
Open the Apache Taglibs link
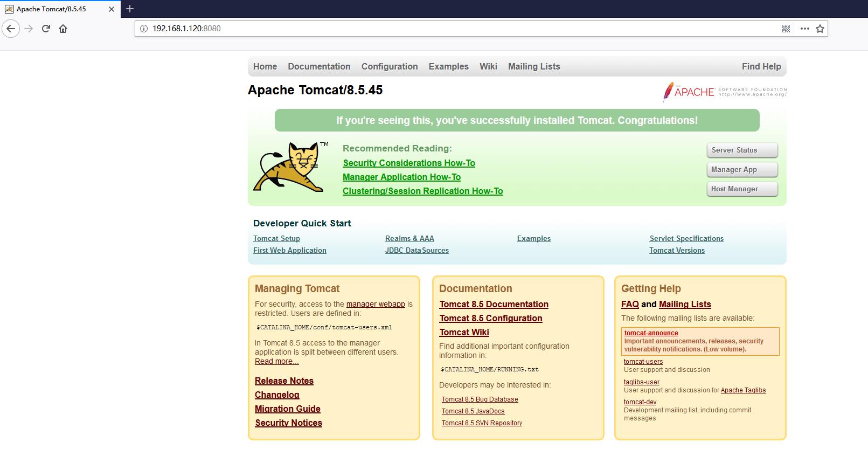point(743,390)
